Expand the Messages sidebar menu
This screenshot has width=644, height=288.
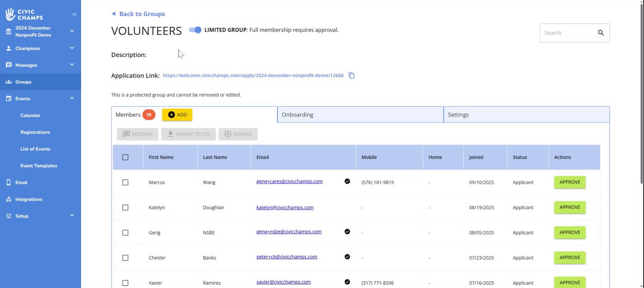[x=72, y=65]
